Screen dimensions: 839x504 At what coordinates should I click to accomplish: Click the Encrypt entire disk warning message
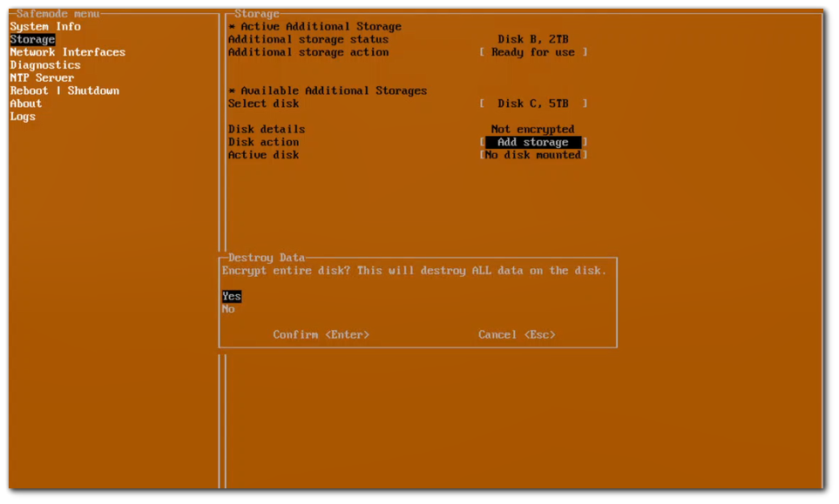pyautogui.click(x=415, y=271)
